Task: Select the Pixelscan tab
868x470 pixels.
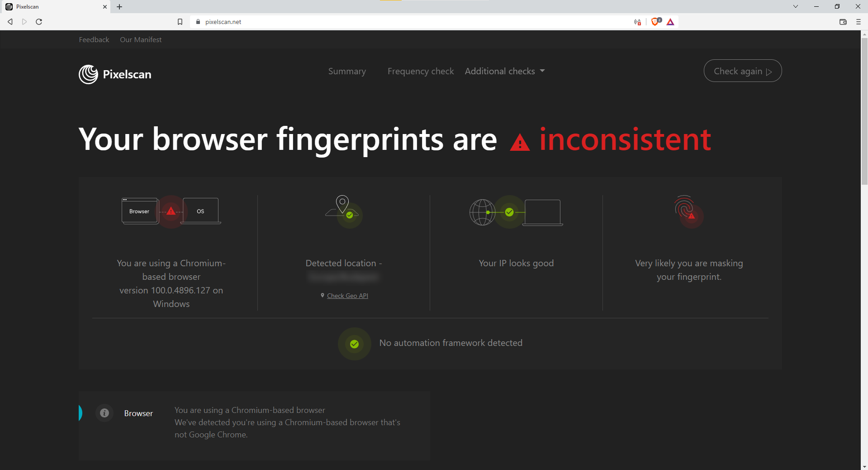Action: click(55, 7)
